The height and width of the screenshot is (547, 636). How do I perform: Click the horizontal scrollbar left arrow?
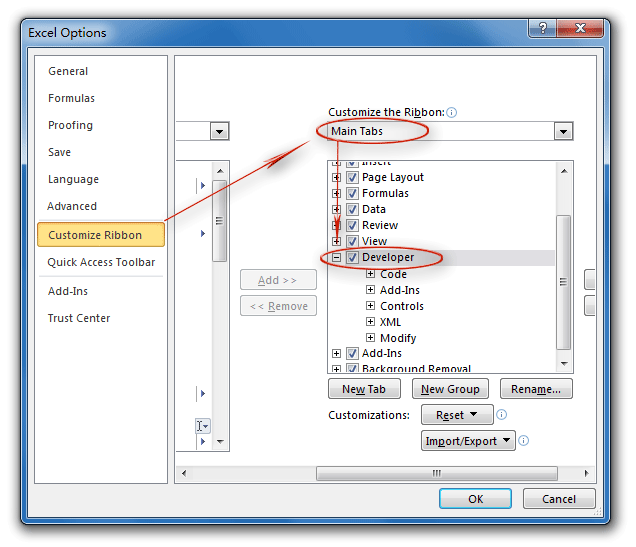tap(184, 473)
